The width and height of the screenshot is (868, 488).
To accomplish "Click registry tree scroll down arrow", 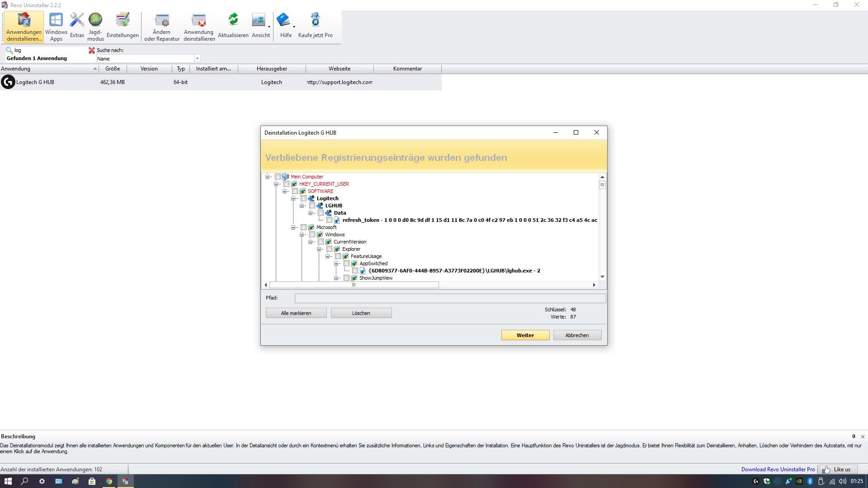I will point(602,277).
